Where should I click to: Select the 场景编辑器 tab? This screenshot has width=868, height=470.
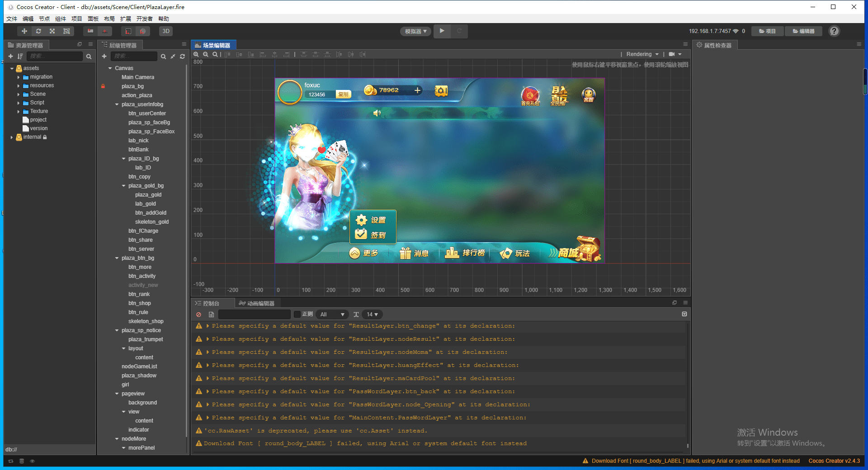coord(213,45)
